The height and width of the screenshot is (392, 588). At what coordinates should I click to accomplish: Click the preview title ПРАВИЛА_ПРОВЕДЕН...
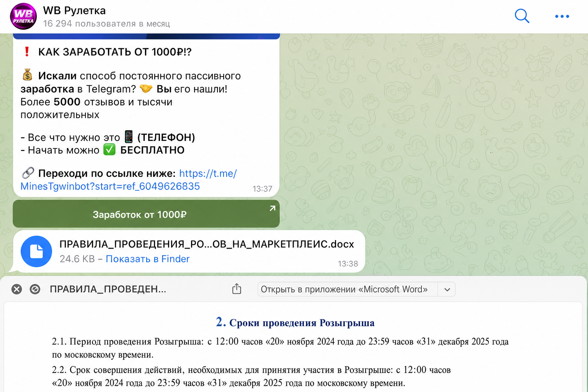[x=108, y=289]
